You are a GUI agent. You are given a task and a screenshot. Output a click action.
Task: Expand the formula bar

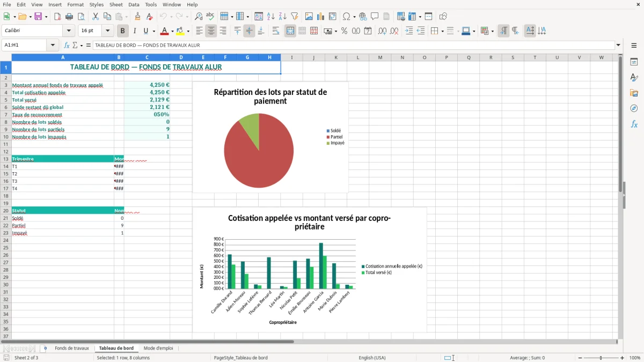pyautogui.click(x=618, y=46)
